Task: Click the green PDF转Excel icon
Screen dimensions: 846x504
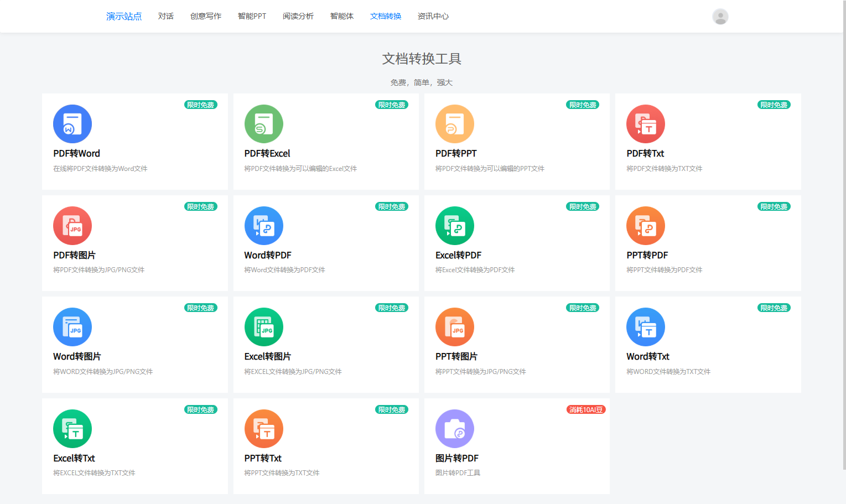Action: [x=264, y=124]
